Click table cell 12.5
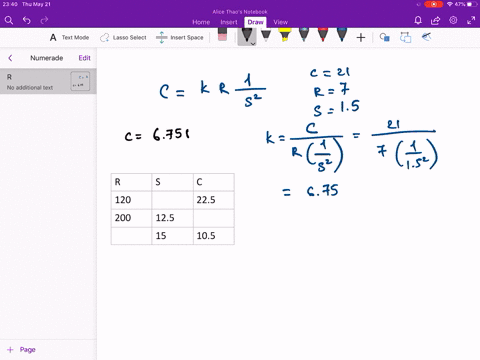The image size is (480, 360). 172,218
